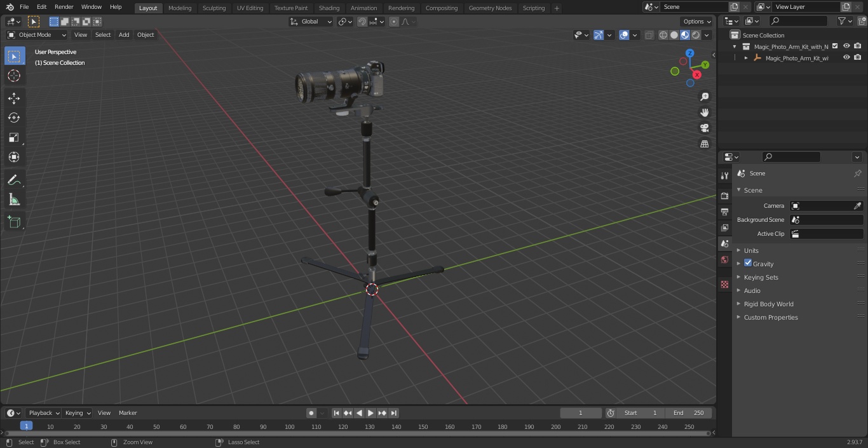Open the Options dropdown in viewport

pyautogui.click(x=697, y=22)
